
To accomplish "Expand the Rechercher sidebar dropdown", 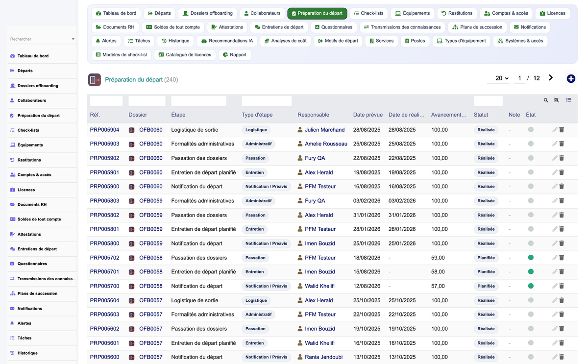I will tap(73, 39).
